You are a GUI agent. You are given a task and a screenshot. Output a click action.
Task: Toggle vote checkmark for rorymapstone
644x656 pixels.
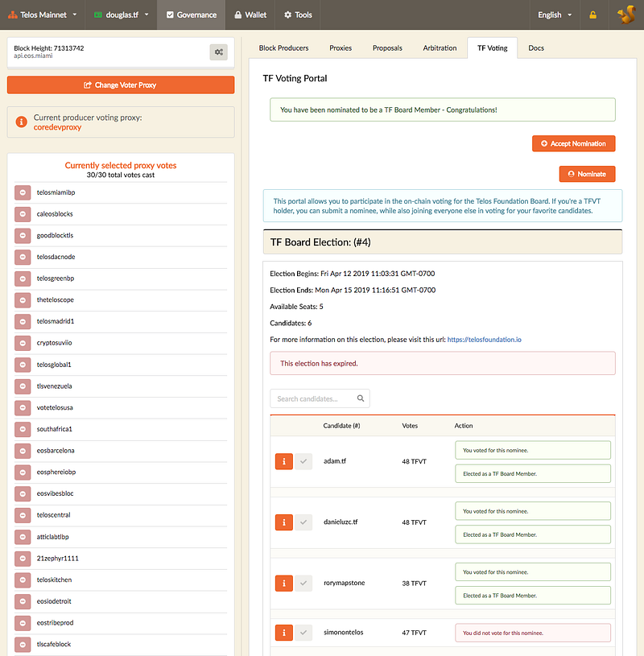pos(303,583)
